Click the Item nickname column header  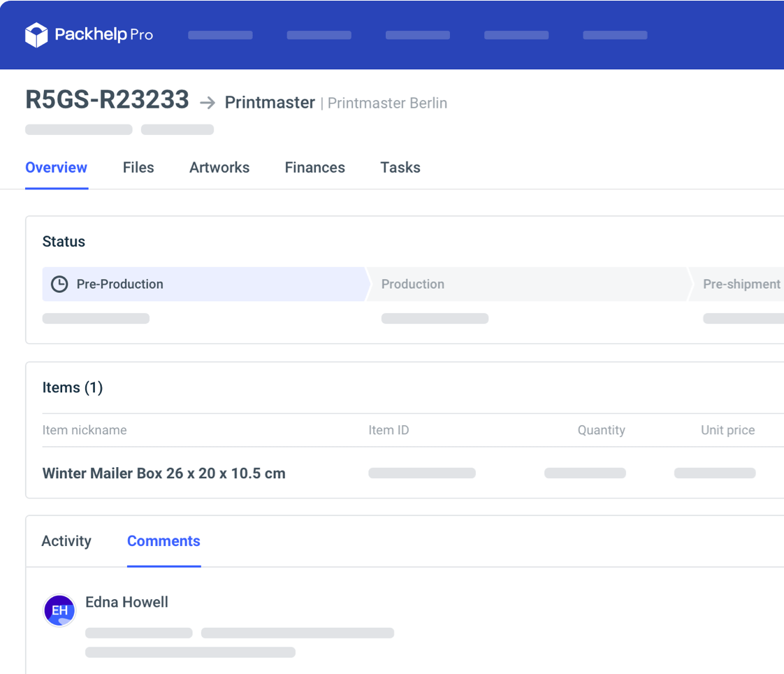click(85, 430)
